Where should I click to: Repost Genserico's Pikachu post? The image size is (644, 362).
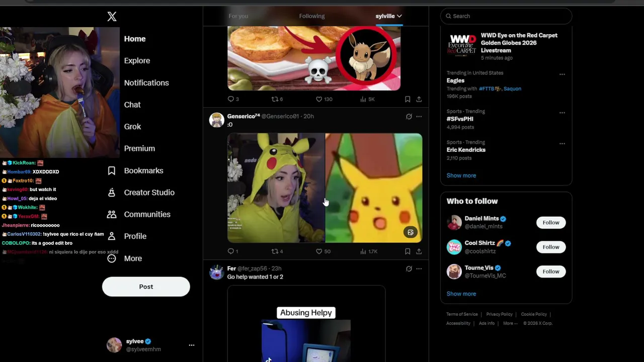point(275,251)
